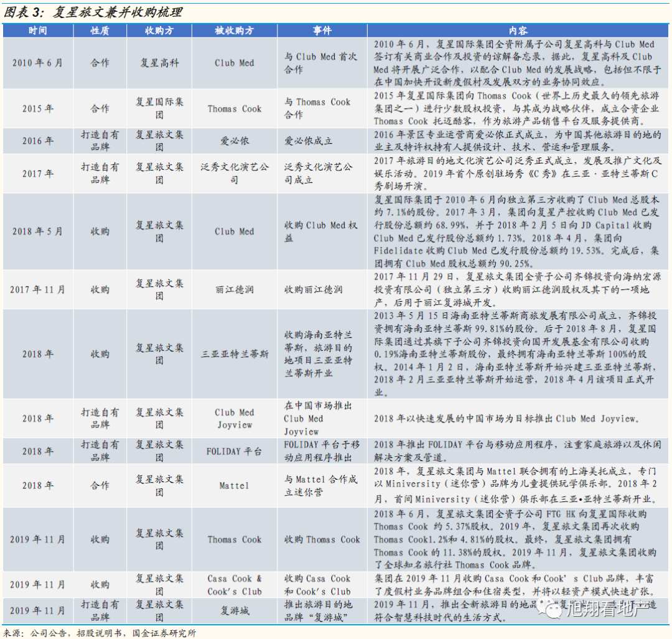The image size is (672, 639).
Task: Click 合作 nature cell in 2010年6月 row
Action: 100,63
